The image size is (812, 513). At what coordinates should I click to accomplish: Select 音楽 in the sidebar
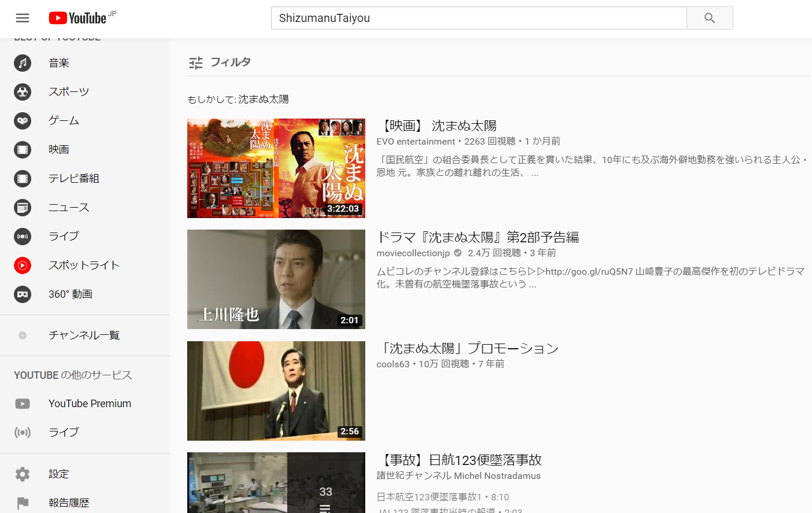click(x=59, y=63)
